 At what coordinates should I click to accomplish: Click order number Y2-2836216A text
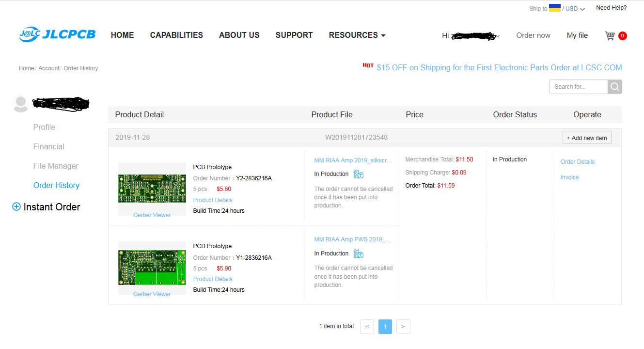click(254, 178)
